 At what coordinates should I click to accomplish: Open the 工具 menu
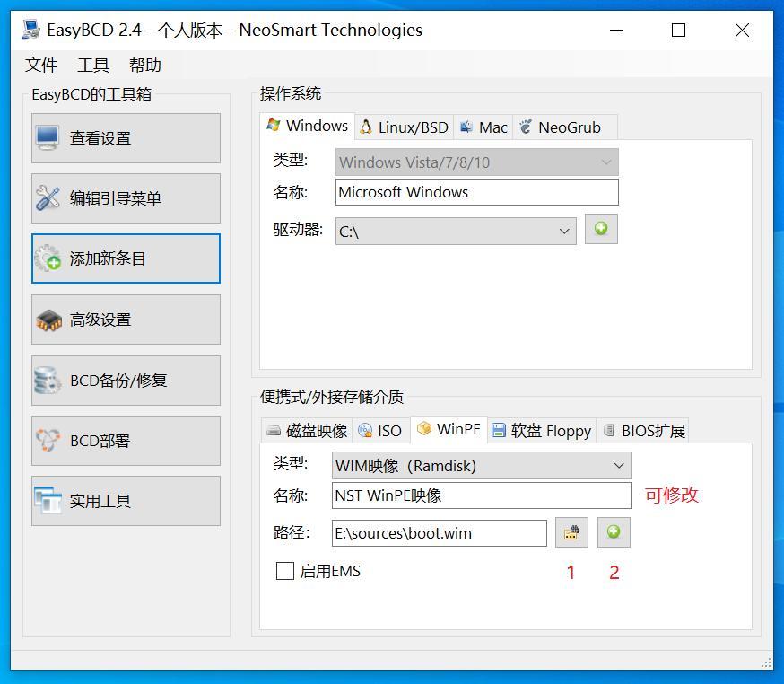(x=93, y=65)
